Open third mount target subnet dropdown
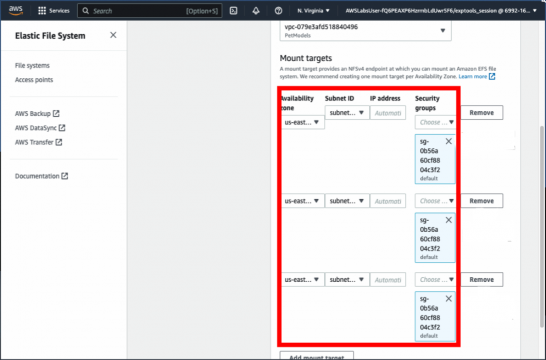546x360 pixels. click(x=347, y=280)
